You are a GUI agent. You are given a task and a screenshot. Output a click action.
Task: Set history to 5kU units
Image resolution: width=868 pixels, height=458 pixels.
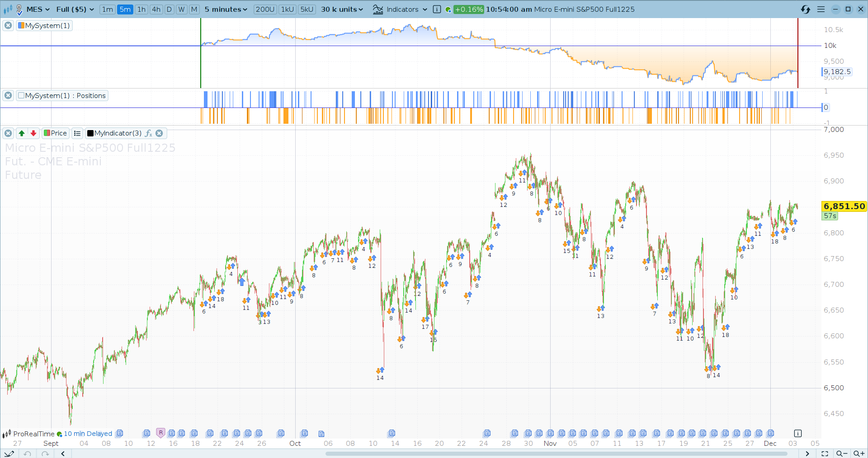[307, 9]
